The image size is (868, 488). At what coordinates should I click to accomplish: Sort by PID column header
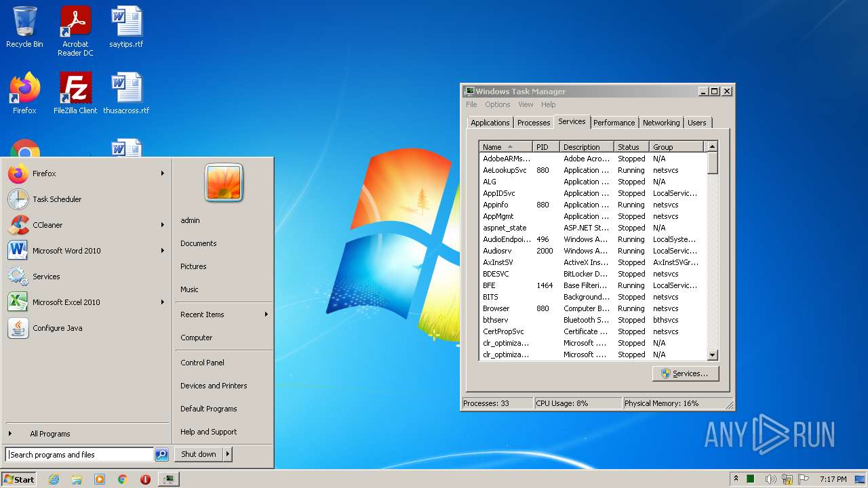coord(546,146)
